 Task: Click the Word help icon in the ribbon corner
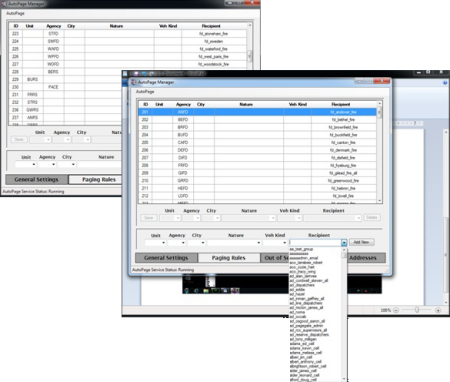[x=445, y=82]
